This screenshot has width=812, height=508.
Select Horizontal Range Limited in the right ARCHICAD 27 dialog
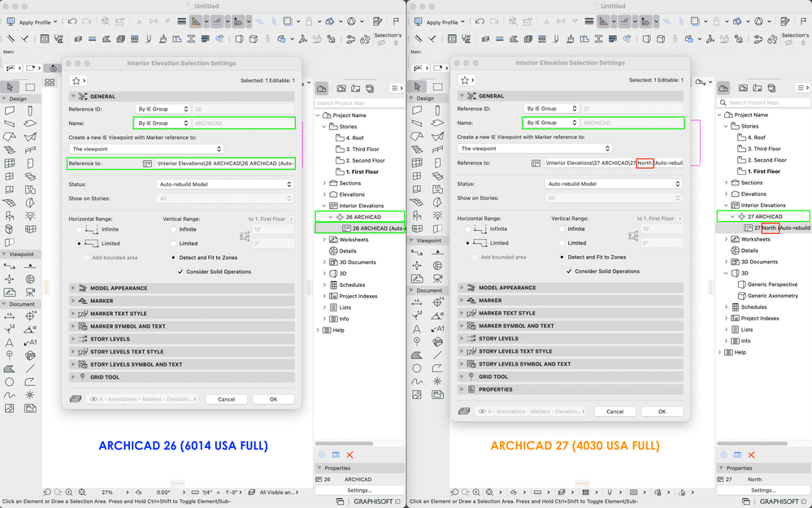point(467,243)
